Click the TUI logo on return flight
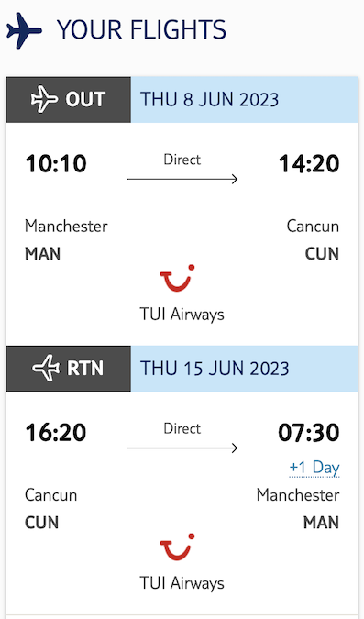The image size is (364, 619). coord(177,547)
